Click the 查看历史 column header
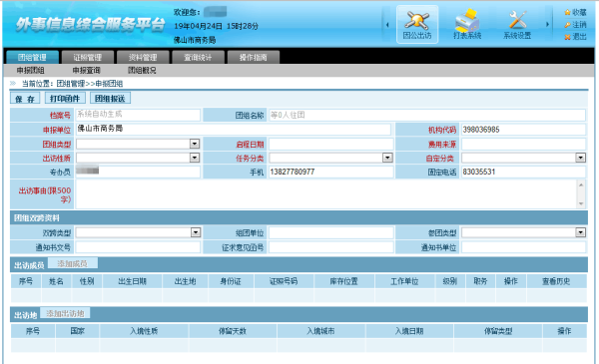 [556, 281]
